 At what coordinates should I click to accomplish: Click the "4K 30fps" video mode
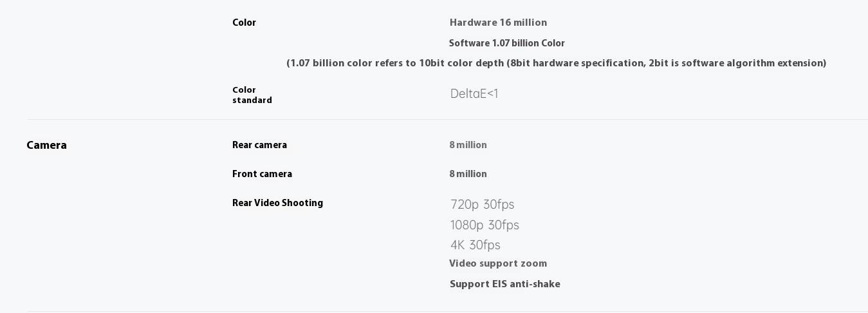(x=475, y=245)
